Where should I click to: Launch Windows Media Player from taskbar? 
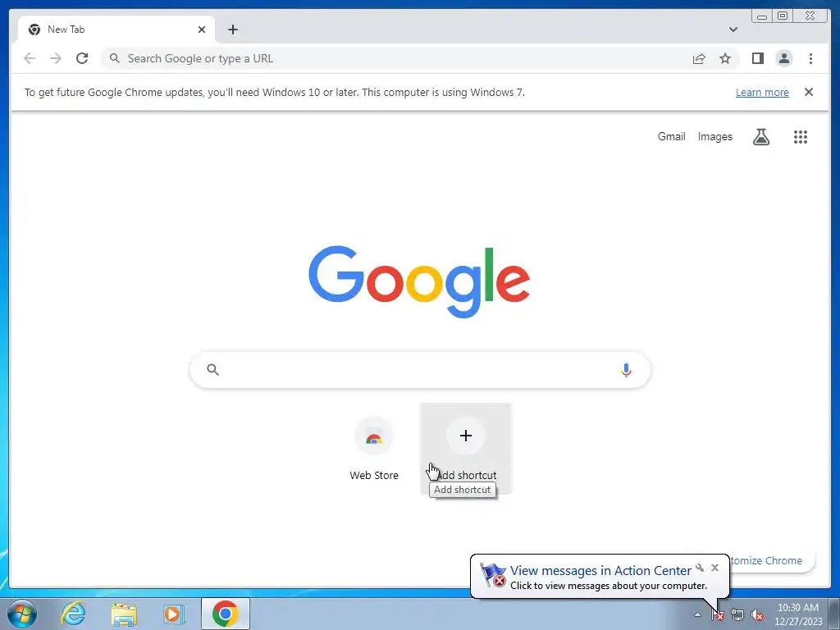tap(174, 614)
